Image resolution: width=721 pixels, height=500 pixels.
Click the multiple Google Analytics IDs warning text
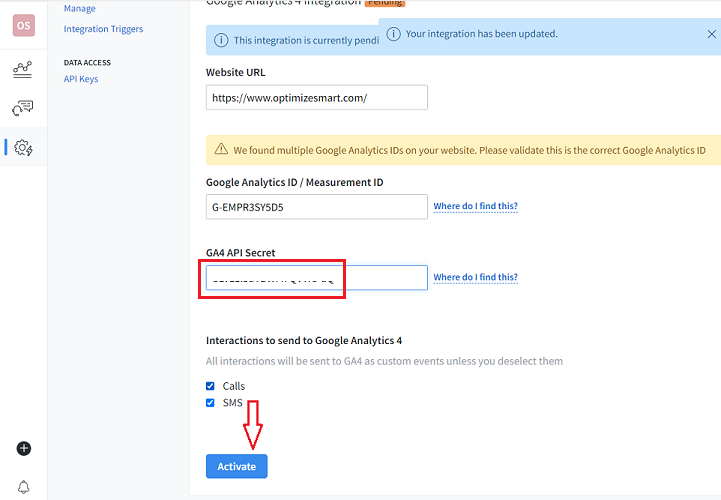tap(469, 150)
